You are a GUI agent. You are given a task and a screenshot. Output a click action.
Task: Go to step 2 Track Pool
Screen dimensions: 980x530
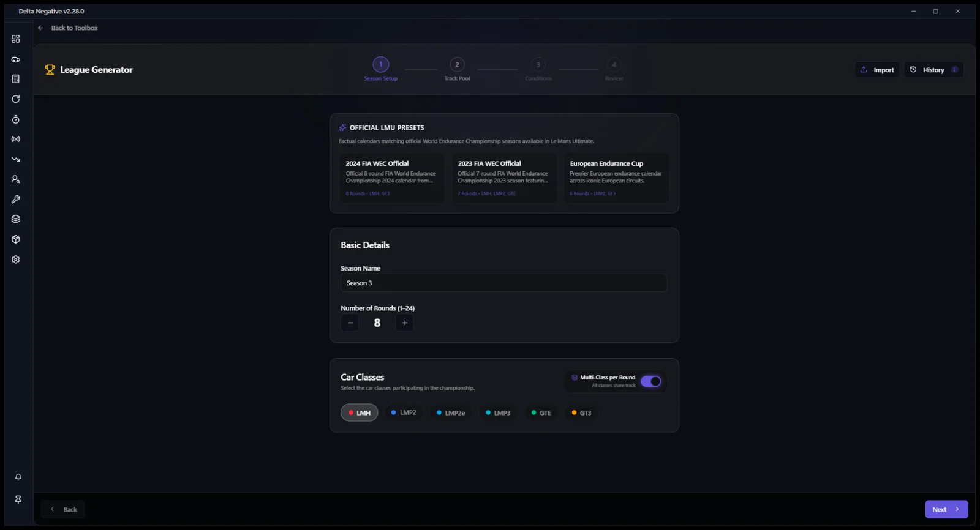point(457,69)
